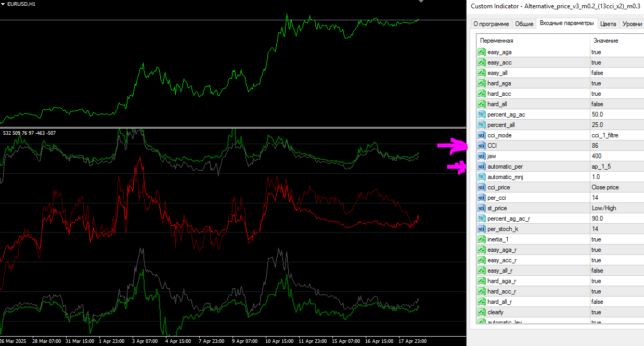This screenshot has height=346, width=644.
Task: Select the easy_acc variable name
Action: [499, 62]
